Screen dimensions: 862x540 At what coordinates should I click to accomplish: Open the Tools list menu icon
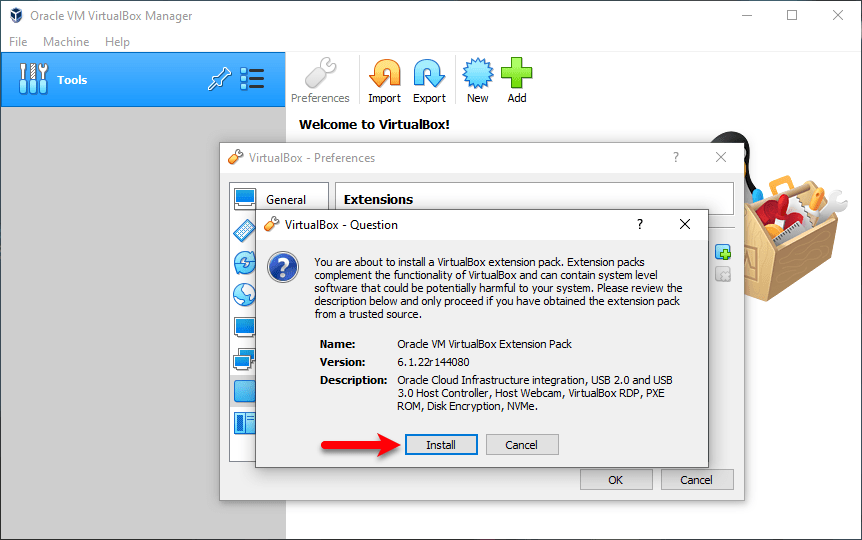pos(252,79)
